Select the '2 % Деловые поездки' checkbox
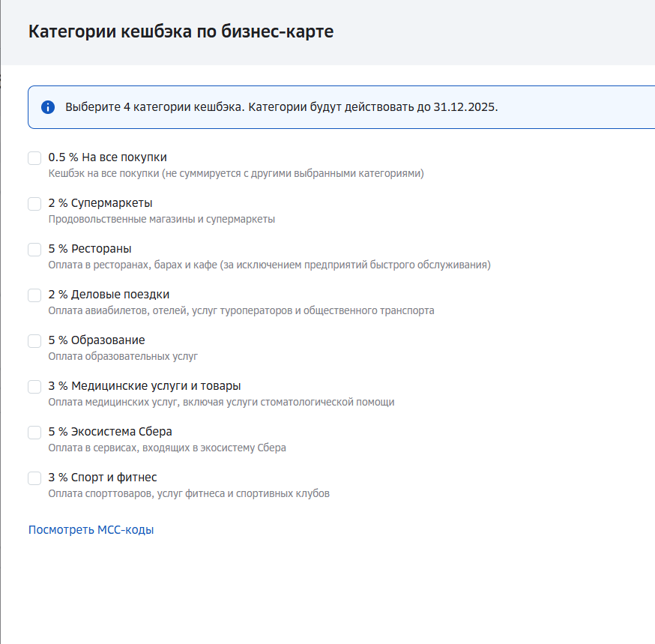The width and height of the screenshot is (655, 644). click(34, 295)
